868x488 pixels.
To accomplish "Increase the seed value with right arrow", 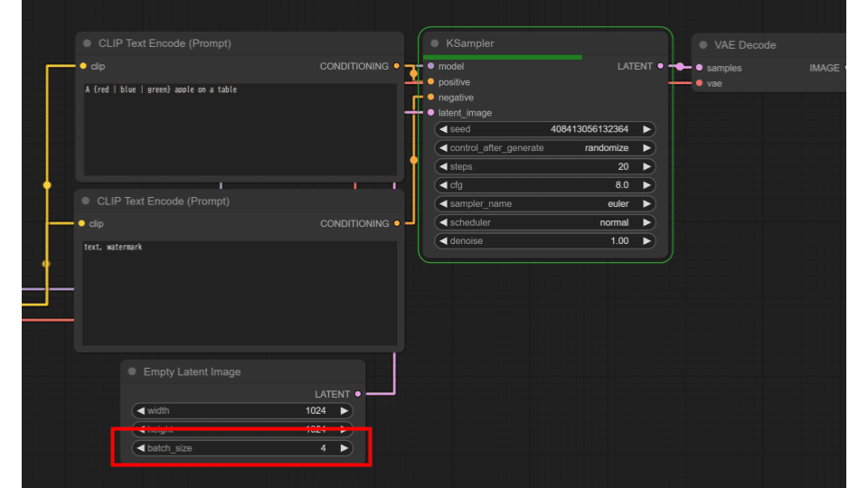I will click(646, 129).
